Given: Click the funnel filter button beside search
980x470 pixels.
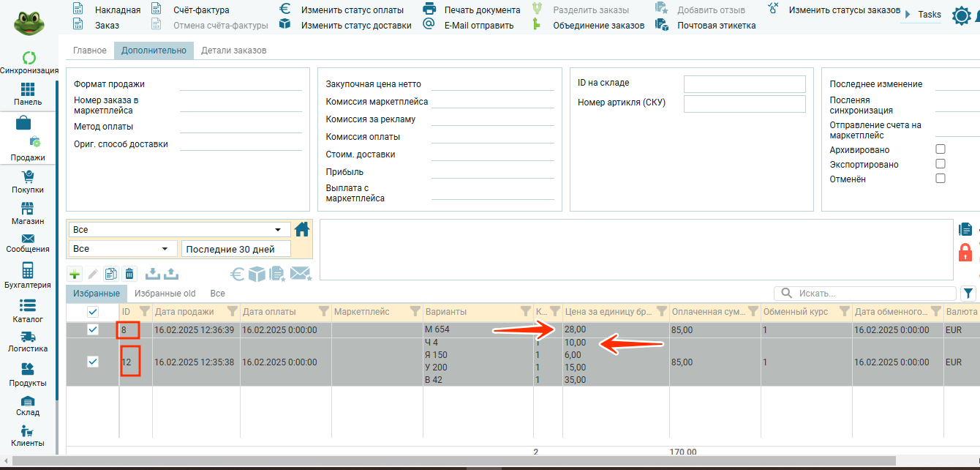Looking at the screenshot, I should (968, 294).
